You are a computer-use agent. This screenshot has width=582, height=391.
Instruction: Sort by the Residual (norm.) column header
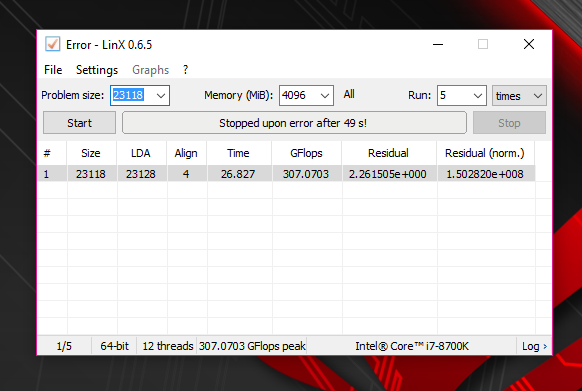coord(485,153)
